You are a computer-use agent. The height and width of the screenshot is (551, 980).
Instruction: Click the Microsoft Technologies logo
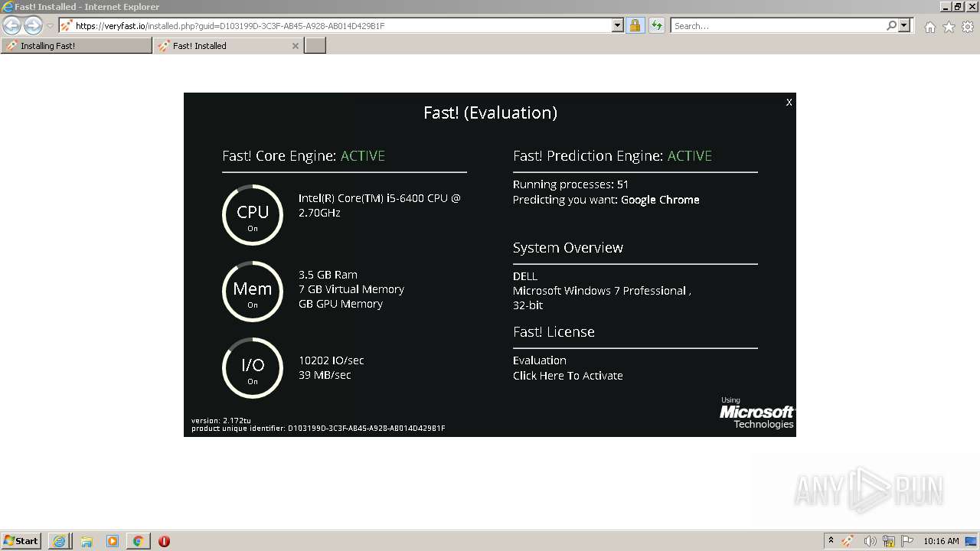[756, 413]
